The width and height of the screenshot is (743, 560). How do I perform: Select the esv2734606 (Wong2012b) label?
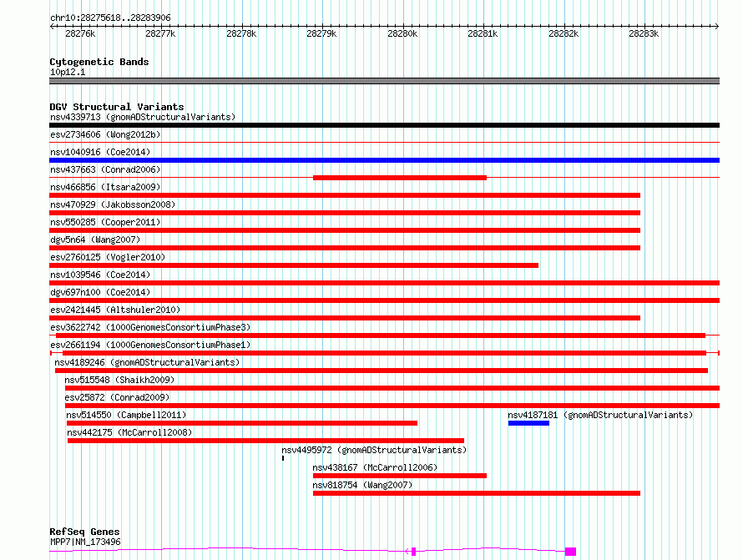[x=105, y=134]
